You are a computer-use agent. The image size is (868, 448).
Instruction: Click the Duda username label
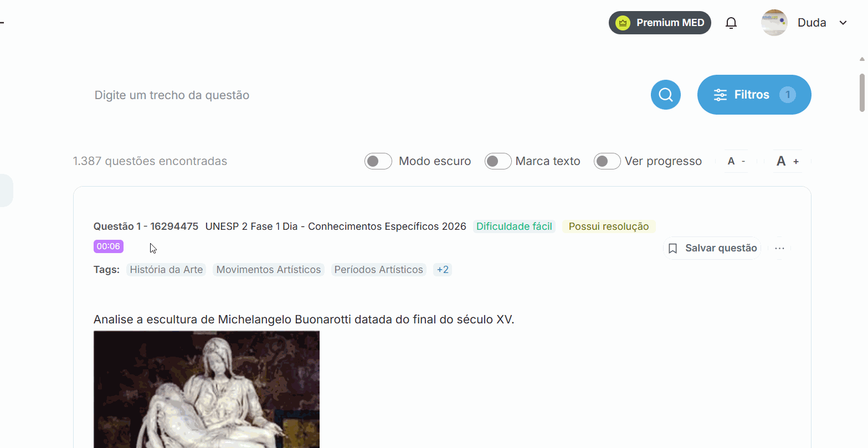pyautogui.click(x=812, y=23)
